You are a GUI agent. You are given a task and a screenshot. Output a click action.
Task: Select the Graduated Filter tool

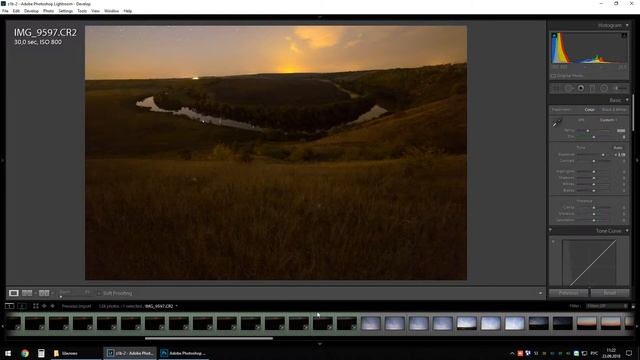[x=592, y=88]
